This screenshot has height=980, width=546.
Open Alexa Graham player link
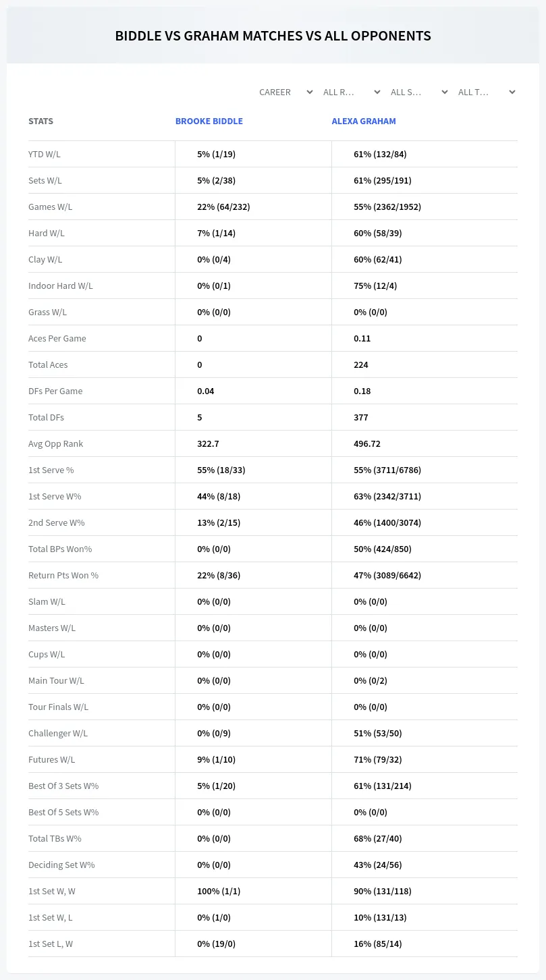(364, 121)
